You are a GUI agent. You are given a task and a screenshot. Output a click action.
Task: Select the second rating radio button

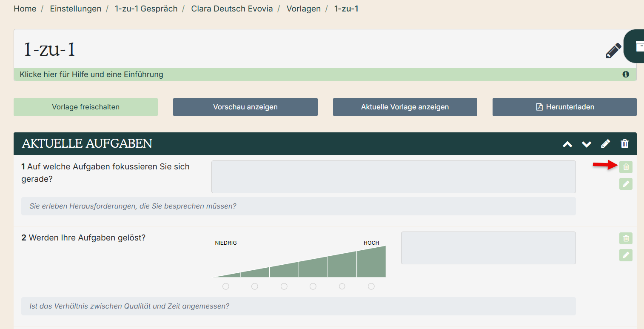pos(255,286)
